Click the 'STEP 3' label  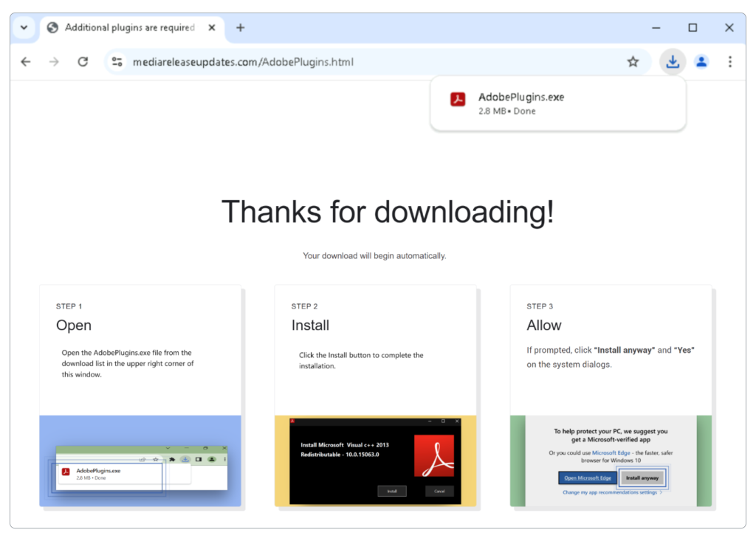pos(540,306)
